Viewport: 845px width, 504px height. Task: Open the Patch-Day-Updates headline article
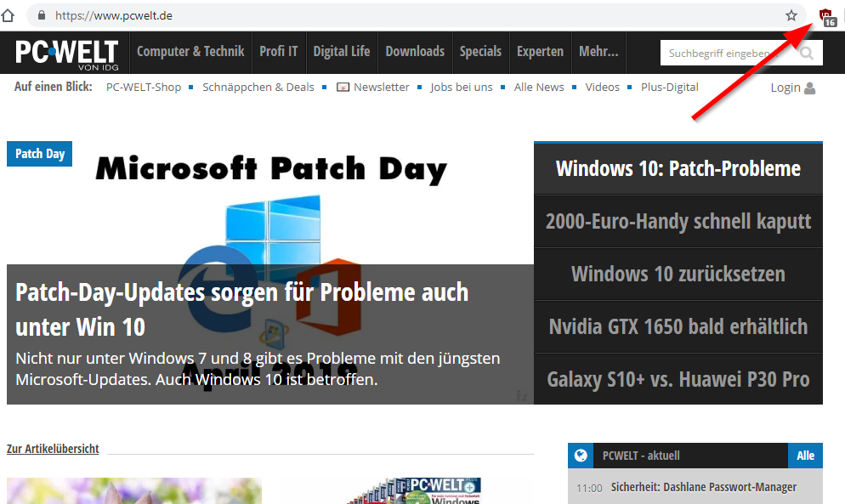[242, 309]
